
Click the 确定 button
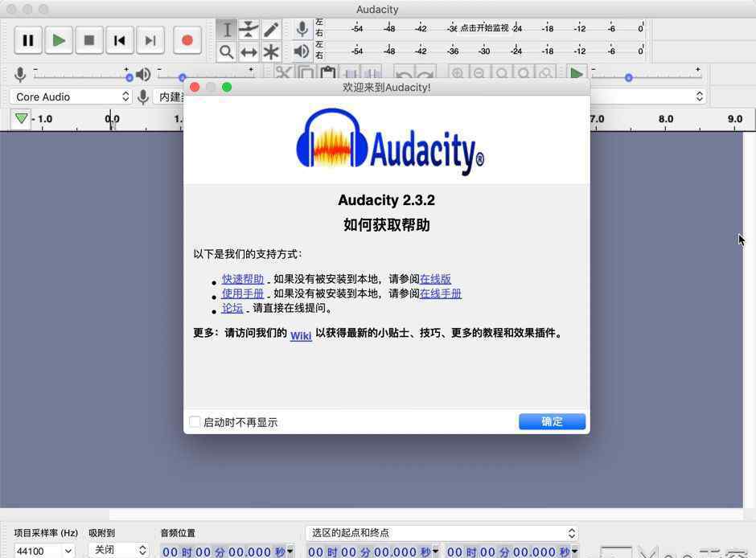(552, 421)
